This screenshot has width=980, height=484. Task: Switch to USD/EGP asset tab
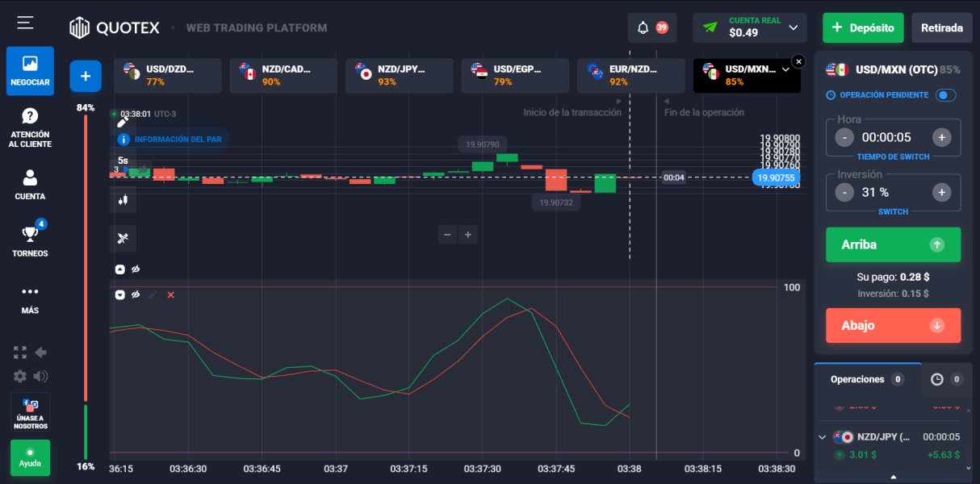(x=515, y=75)
